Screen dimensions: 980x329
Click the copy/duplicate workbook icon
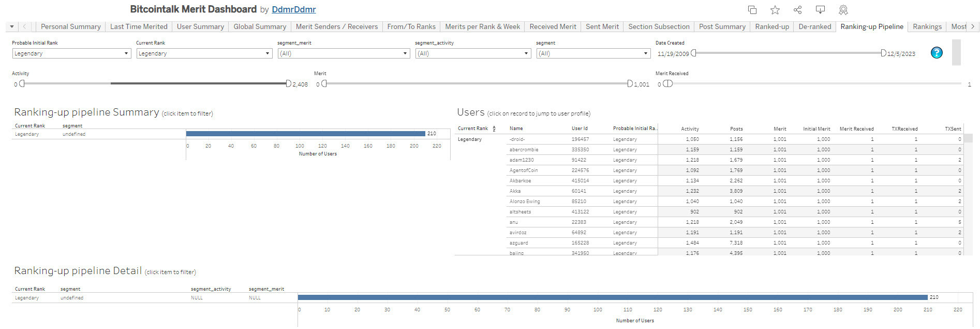pyautogui.click(x=752, y=10)
